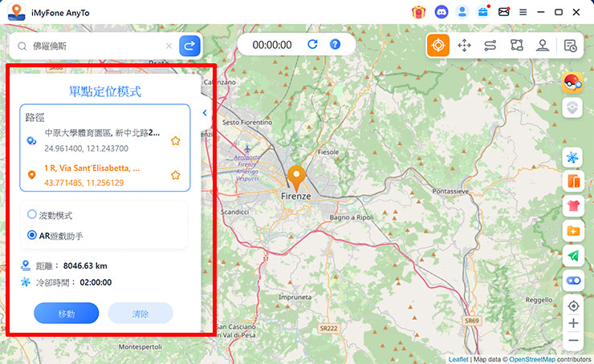
Task: Click the 清除 button
Action: coord(140,313)
